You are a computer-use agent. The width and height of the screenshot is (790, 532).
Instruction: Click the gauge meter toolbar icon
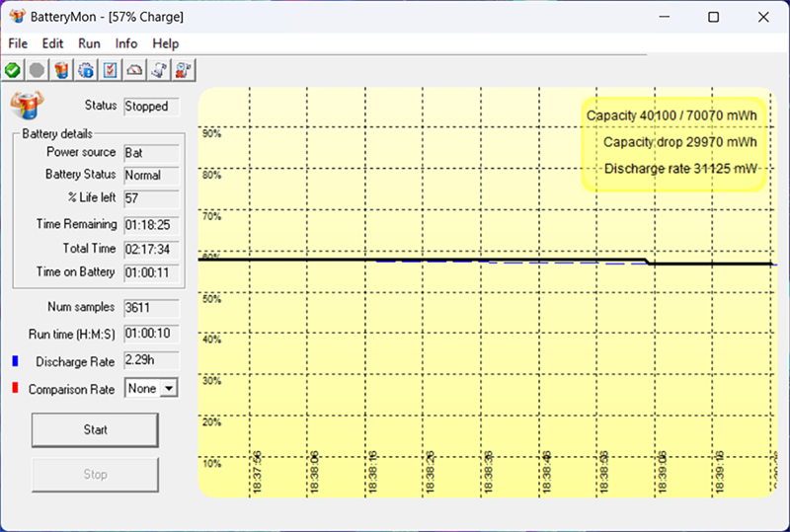[134, 70]
